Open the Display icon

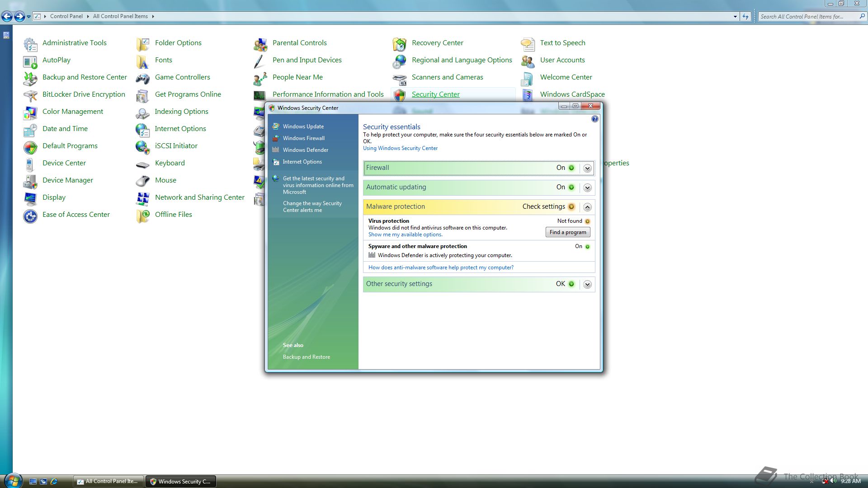[30, 198]
